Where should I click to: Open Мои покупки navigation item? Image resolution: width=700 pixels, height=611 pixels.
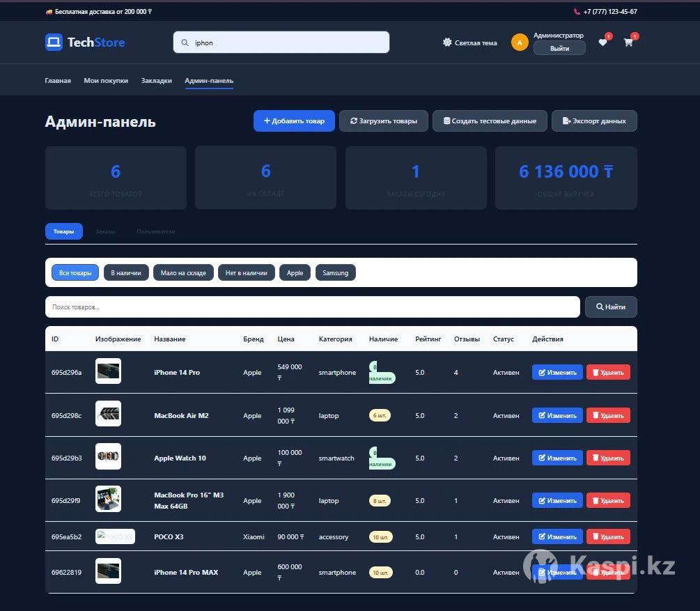pyautogui.click(x=106, y=81)
